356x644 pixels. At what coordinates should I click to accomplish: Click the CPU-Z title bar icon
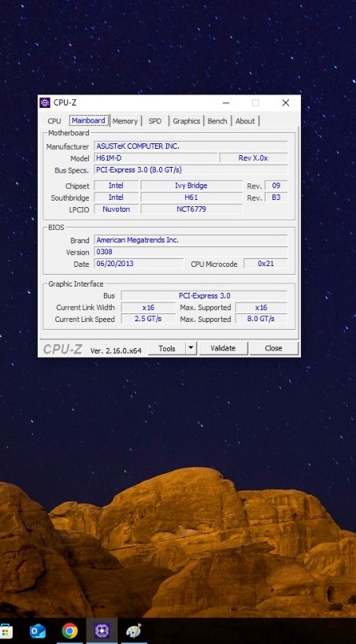[45, 102]
